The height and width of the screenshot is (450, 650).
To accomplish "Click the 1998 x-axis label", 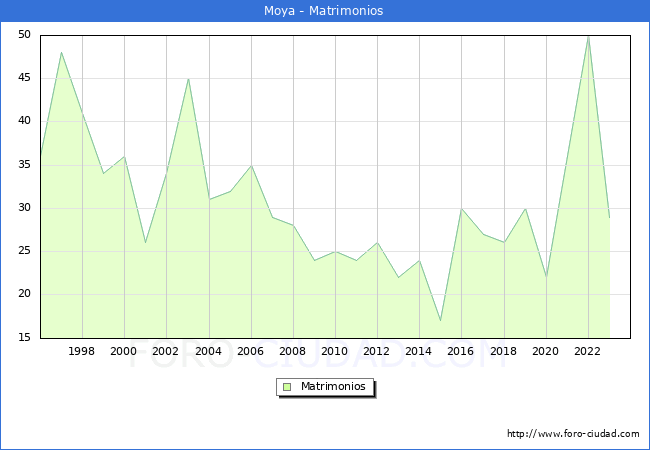I will tap(82, 352).
